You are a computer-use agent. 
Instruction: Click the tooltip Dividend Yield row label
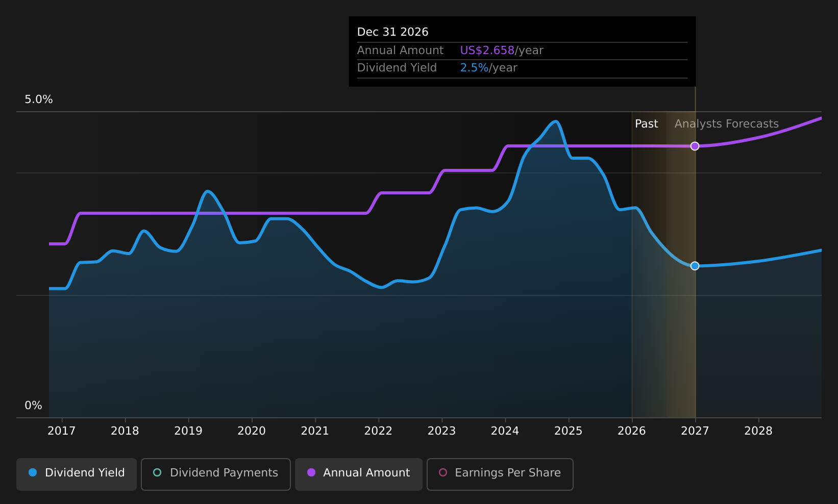pos(397,68)
